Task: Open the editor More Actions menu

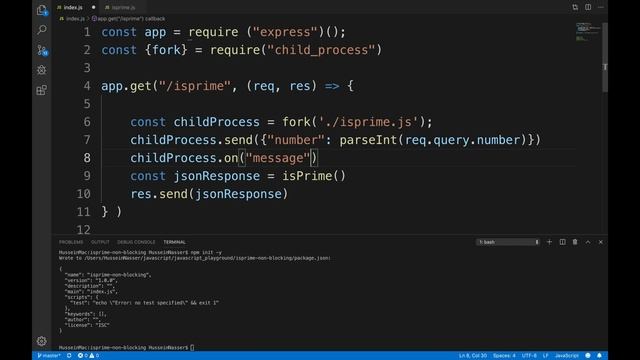Action: (600, 7)
